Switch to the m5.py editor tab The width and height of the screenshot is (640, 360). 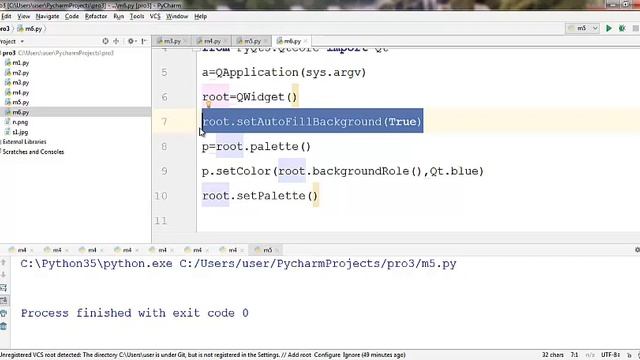coord(252,41)
